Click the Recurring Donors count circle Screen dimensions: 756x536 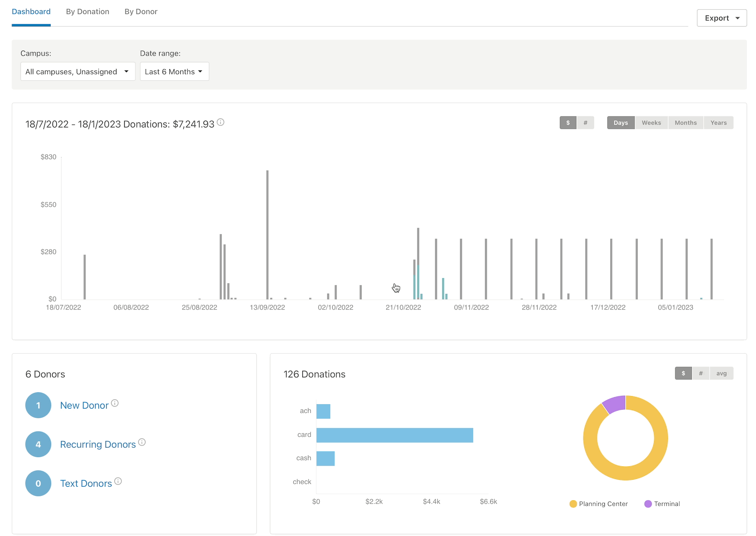(38, 444)
